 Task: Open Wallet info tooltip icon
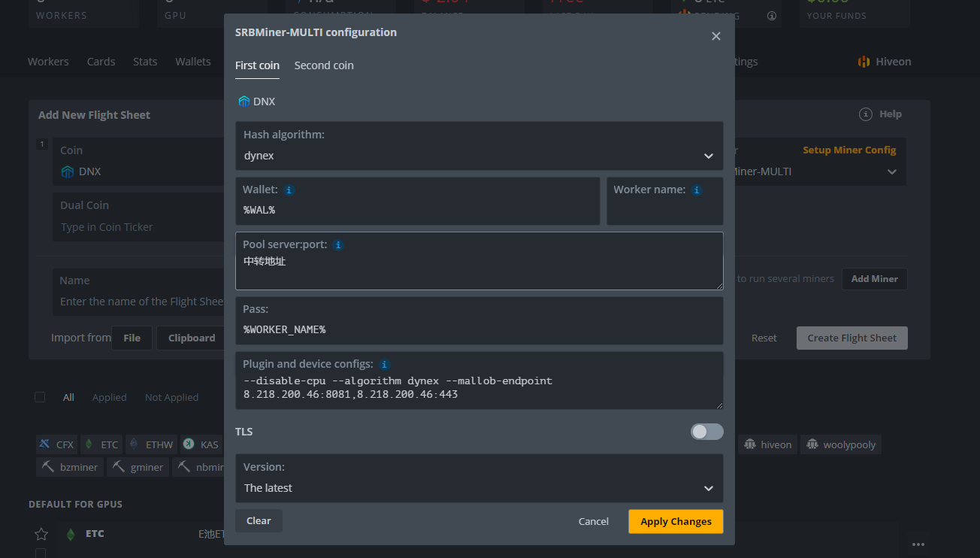289,190
